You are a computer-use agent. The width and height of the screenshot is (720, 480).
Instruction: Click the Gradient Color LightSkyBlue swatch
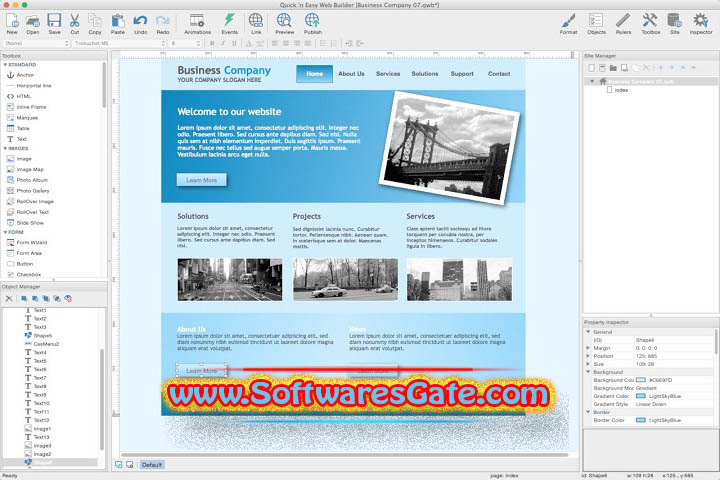pos(640,396)
